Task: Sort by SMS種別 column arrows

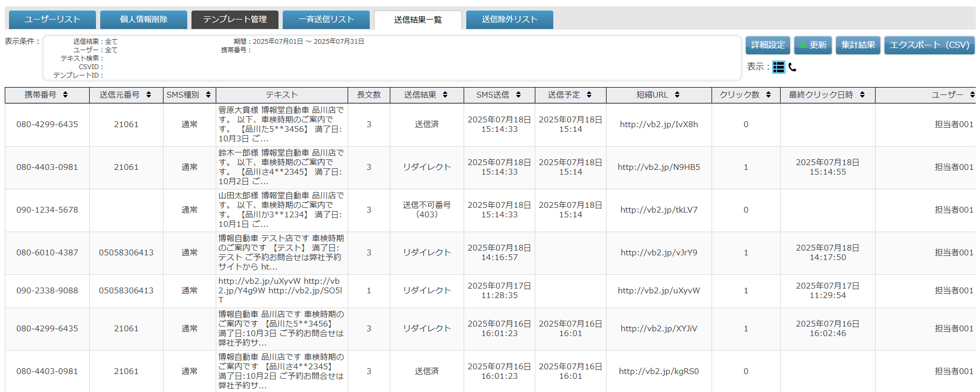Action: (x=208, y=95)
